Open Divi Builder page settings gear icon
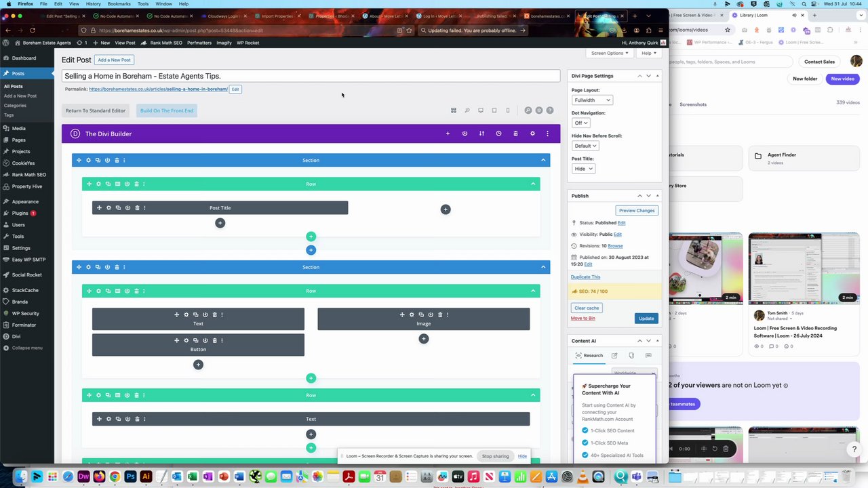Image resolution: width=868 pixels, height=488 pixels. coord(532,134)
